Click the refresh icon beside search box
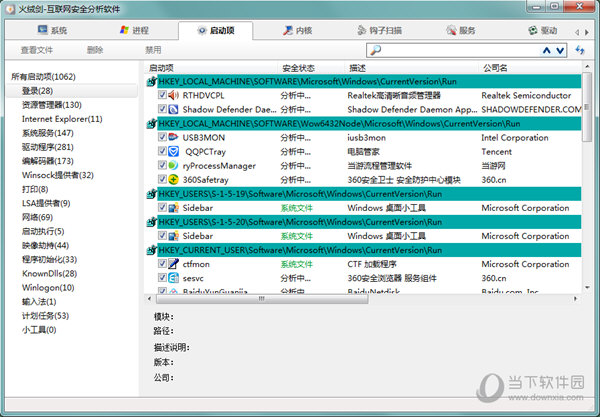Screen dimensions: 600x417 (580, 50)
